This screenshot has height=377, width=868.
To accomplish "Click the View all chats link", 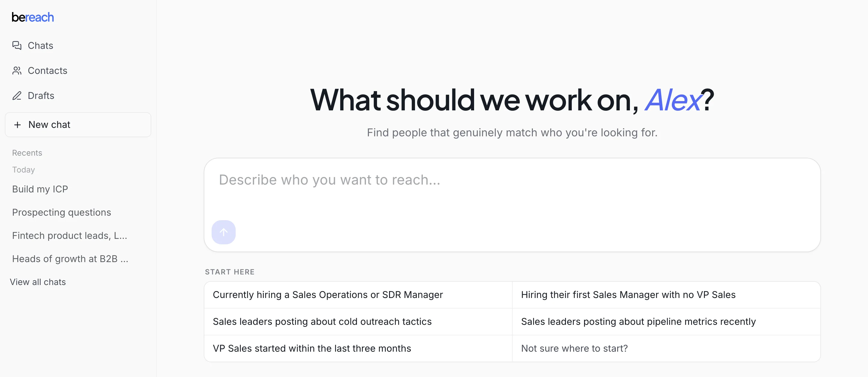I will tap(38, 282).
